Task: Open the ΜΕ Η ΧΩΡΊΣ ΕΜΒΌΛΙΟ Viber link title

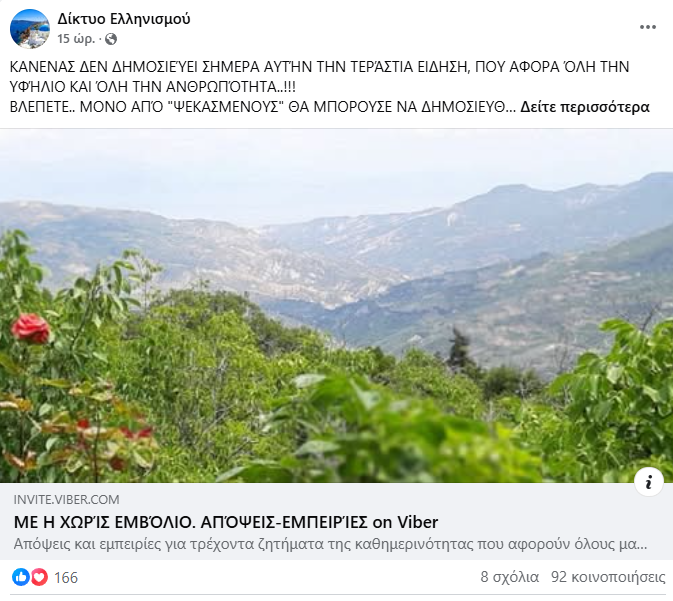Action: coord(226,522)
